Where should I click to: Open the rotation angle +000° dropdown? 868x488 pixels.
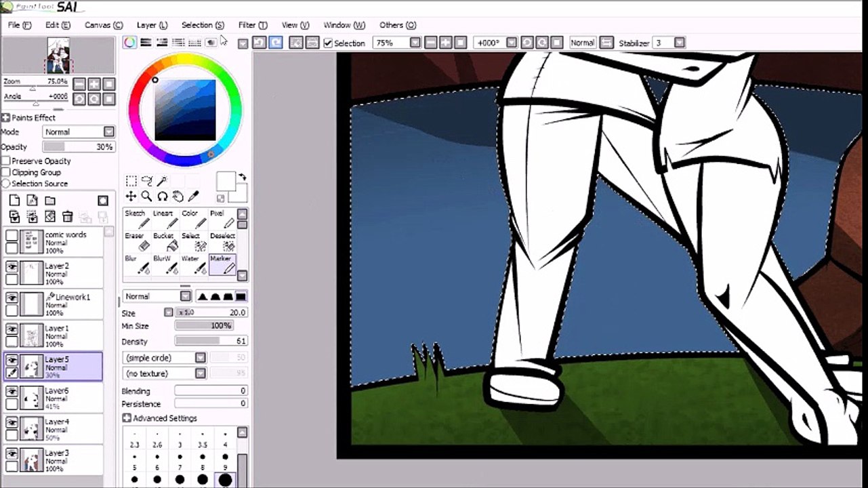click(x=512, y=43)
